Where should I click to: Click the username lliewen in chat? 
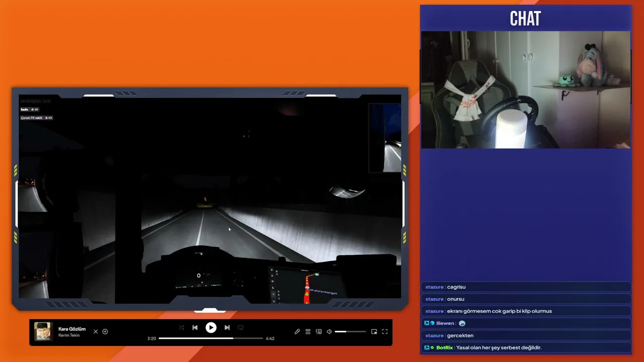445,323
